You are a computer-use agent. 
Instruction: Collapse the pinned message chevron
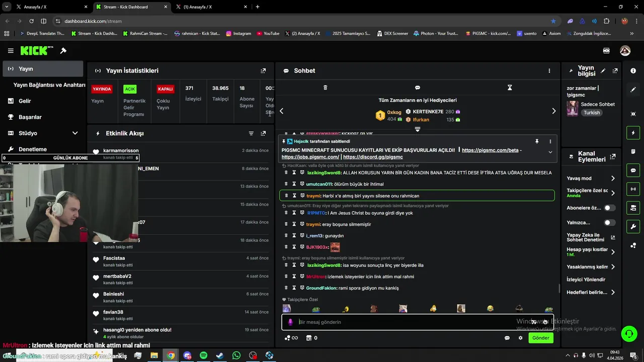[550, 152]
